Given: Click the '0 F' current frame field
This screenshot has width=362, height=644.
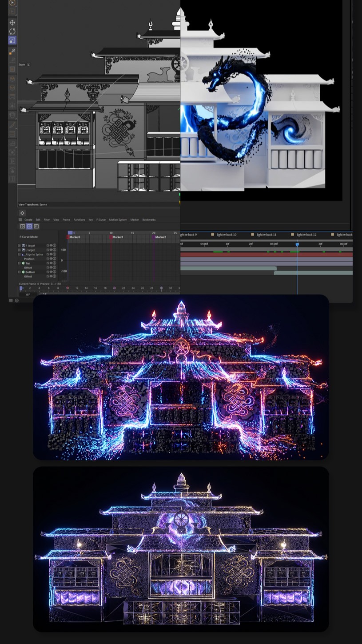Looking at the screenshot, I should pos(28,295).
